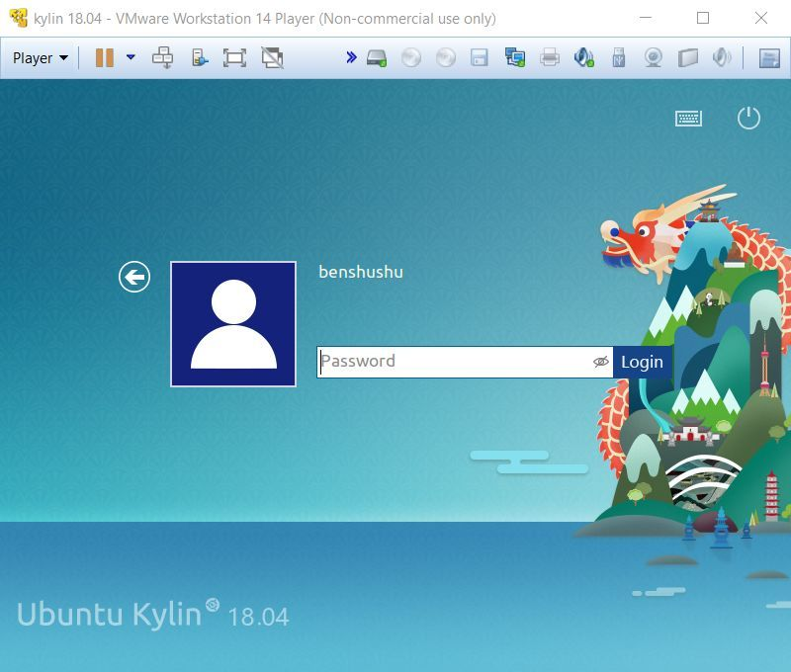Open the message log icon at toolbar end
Viewport: 791px width, 672px height.
(770, 58)
